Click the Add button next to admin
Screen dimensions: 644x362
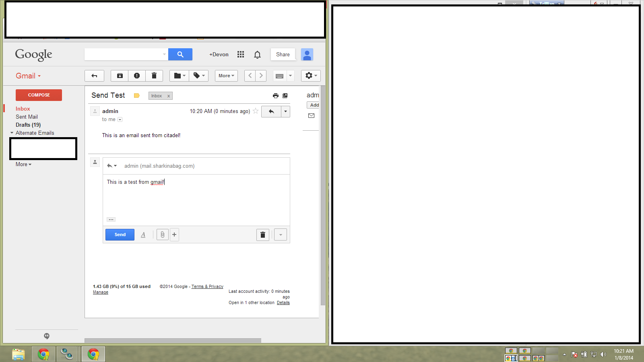314,105
